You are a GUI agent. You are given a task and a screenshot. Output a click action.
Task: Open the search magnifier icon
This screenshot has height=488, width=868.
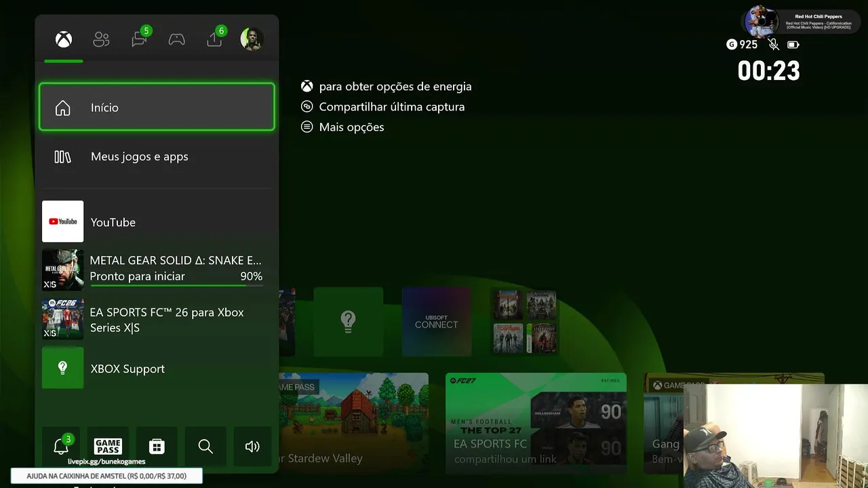[x=205, y=446]
